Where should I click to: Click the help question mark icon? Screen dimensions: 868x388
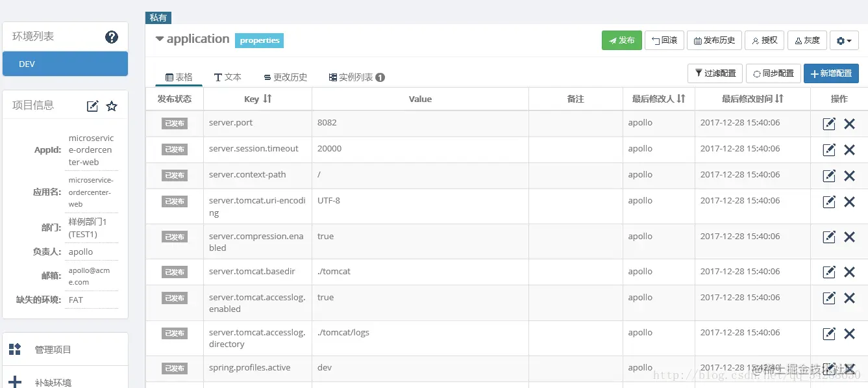click(112, 37)
